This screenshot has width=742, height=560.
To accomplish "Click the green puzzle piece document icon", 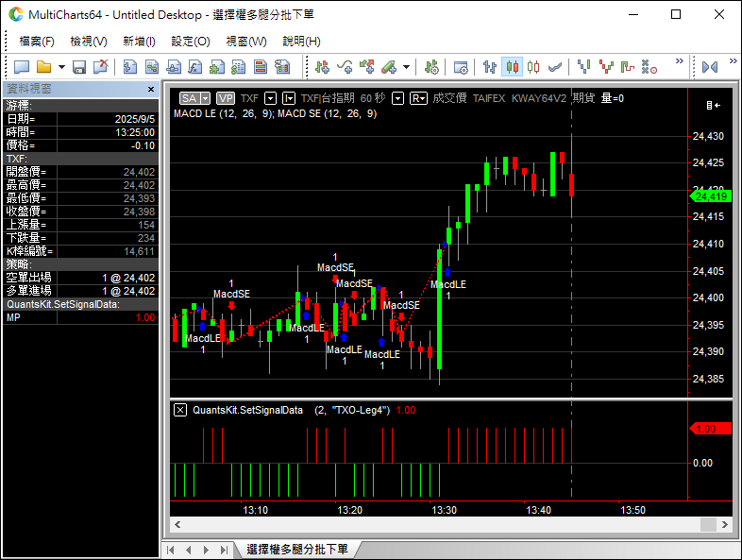I will (x=217, y=67).
